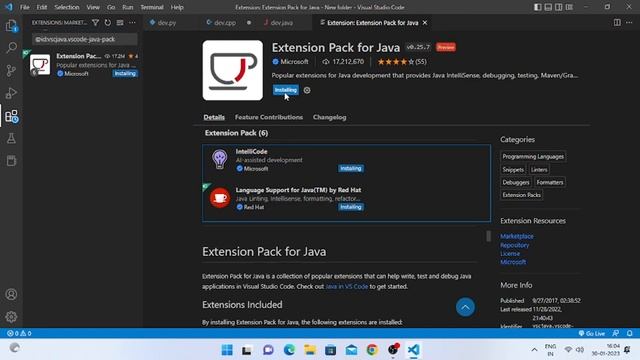Click Installing button for Red Hat extension
The image size is (640, 360).
351,207
